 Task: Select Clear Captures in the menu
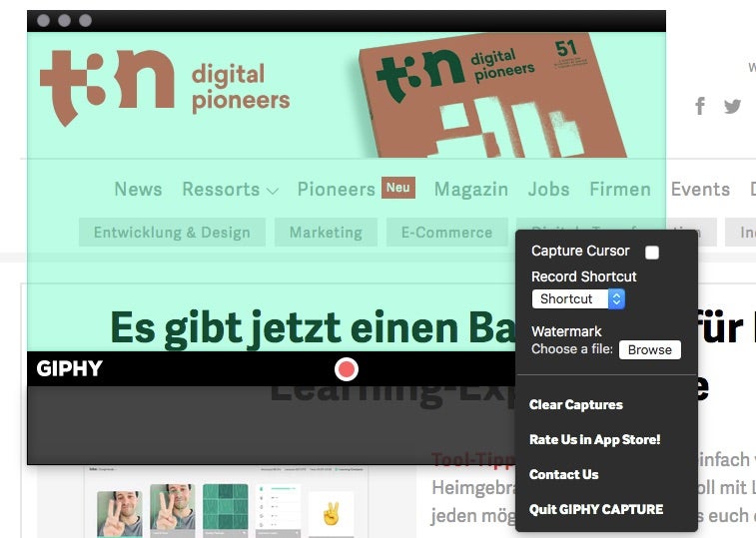575,404
